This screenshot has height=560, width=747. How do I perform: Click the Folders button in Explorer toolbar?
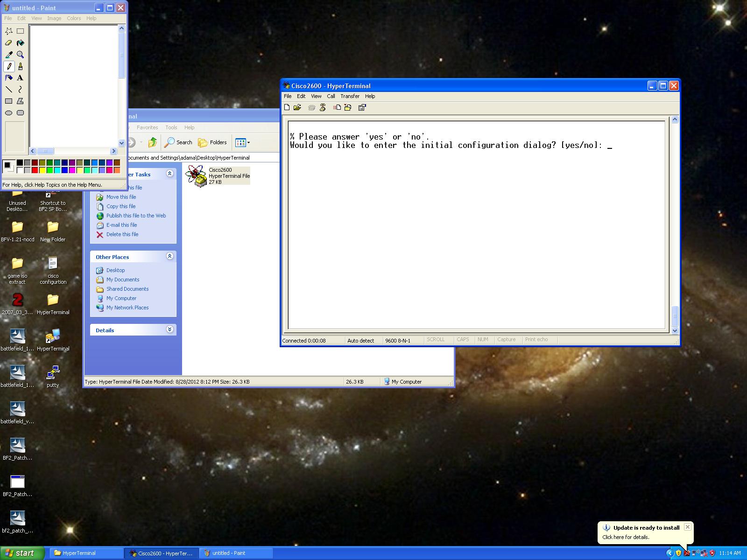(212, 142)
